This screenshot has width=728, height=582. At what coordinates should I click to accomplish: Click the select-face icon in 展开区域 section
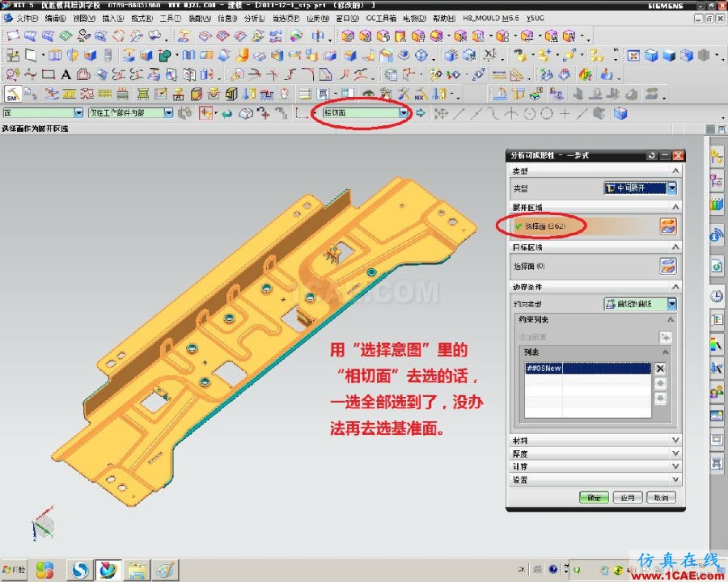tap(667, 226)
